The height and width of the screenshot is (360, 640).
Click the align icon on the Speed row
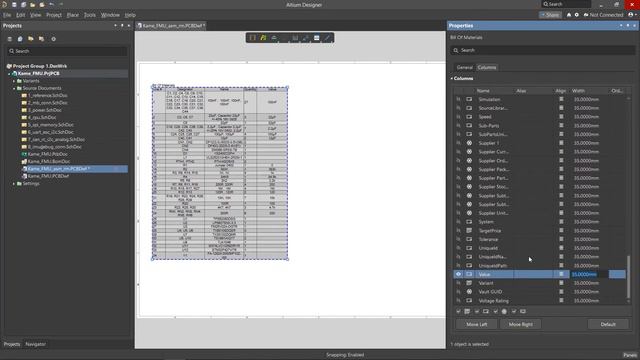coord(561,117)
